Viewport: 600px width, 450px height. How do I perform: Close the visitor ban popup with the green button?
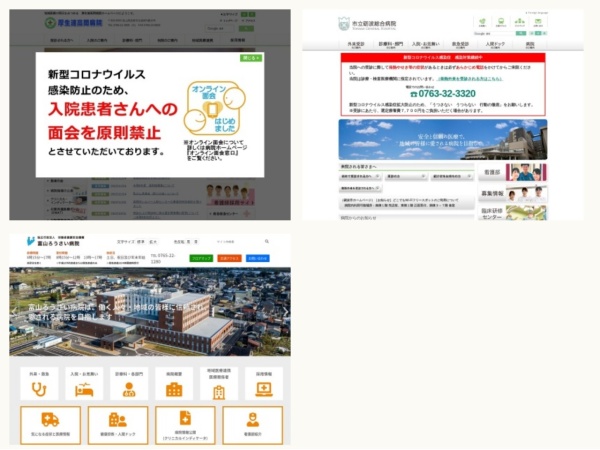tap(251, 58)
